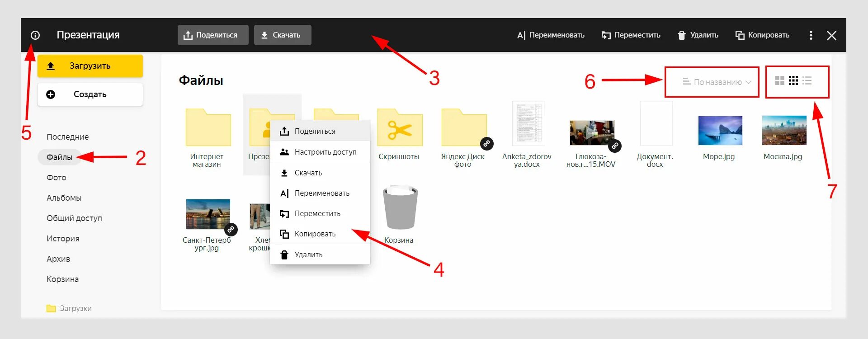Choose Удалить in the context menu
Viewport: 868px width, 339px height.
click(320, 254)
